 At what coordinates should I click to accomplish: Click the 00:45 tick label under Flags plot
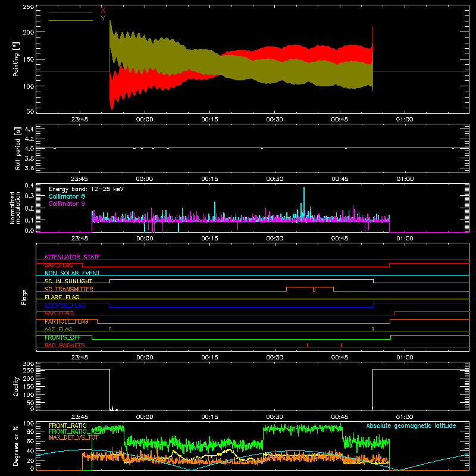(340, 358)
